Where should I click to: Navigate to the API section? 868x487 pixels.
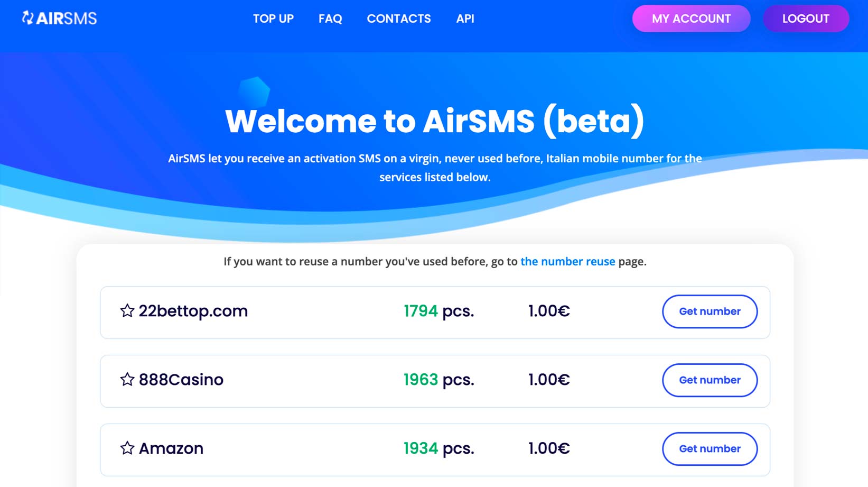coord(465,19)
